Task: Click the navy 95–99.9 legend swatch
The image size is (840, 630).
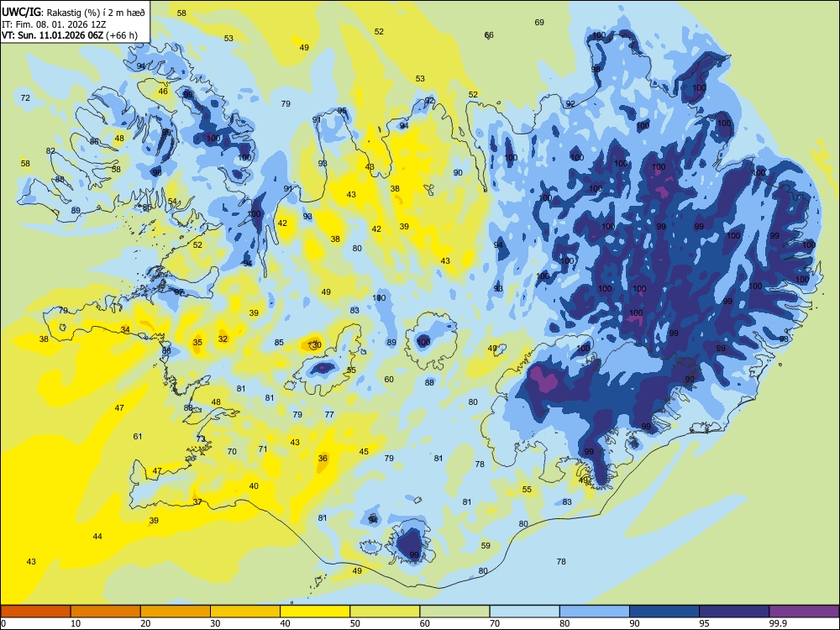Action: (x=734, y=612)
